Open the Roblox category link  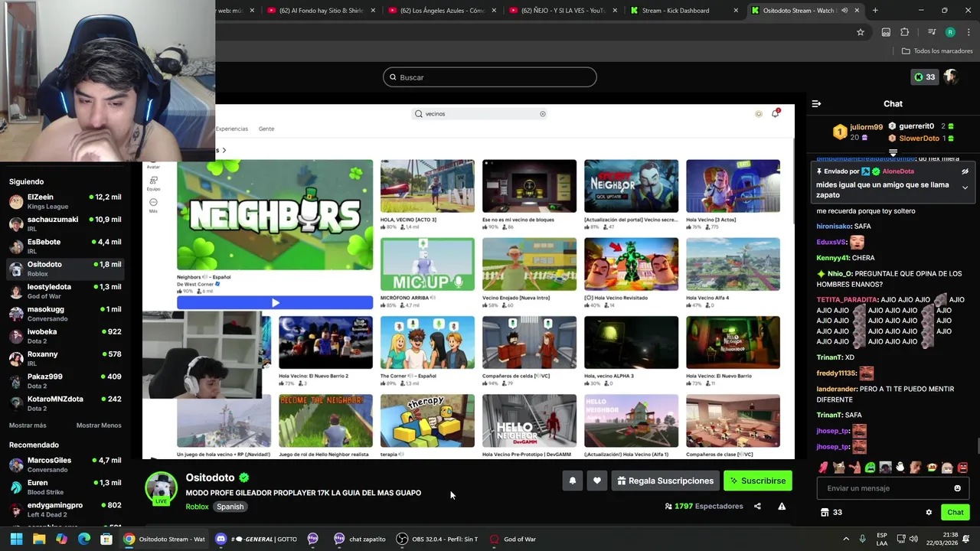coord(197,507)
